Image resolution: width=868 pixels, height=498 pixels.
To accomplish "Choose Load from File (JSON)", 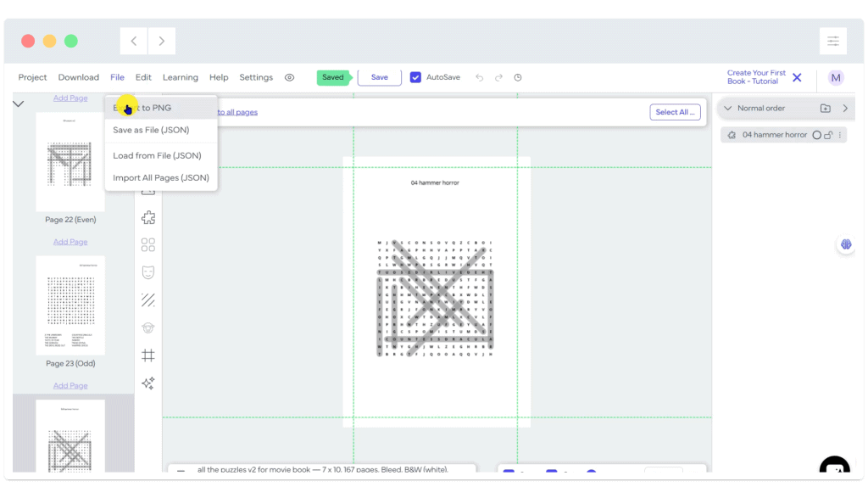I will (x=161, y=155).
